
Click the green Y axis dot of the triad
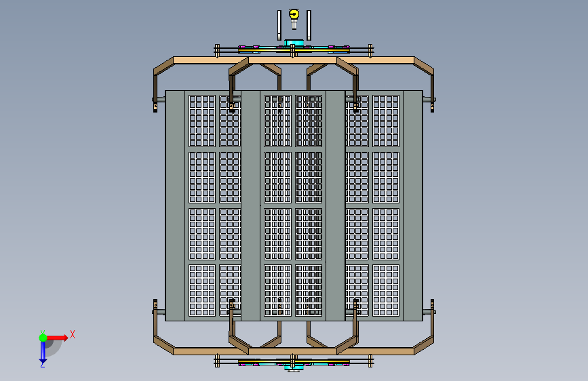(x=43, y=338)
